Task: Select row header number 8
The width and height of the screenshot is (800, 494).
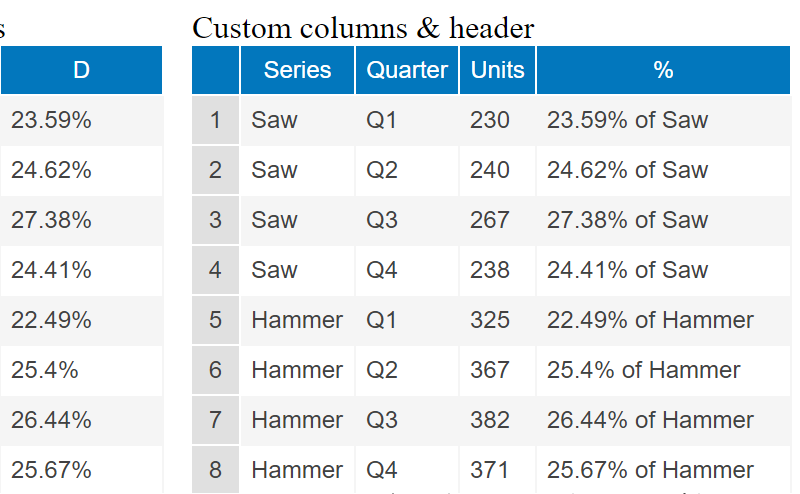Action: 215,470
